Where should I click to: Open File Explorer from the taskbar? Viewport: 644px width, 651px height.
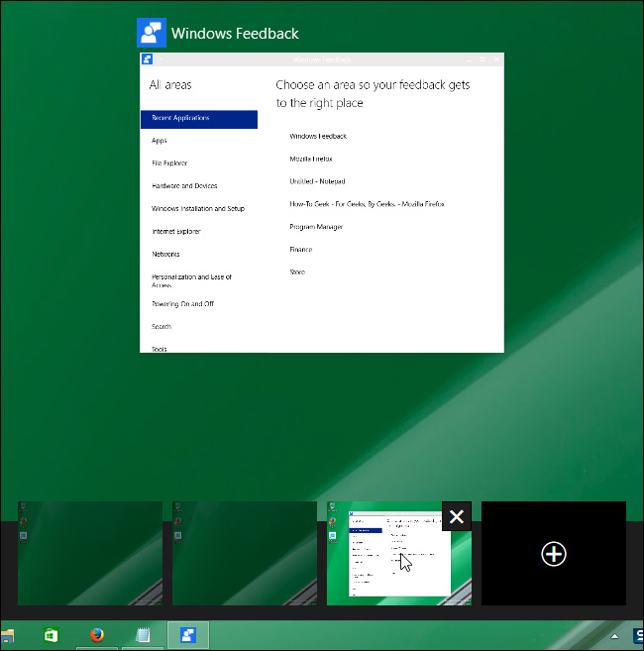(7, 635)
